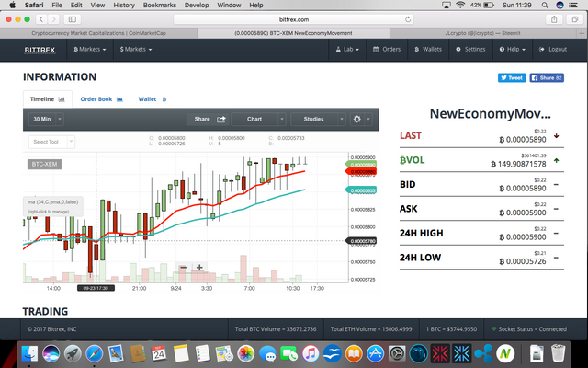Screen dimensions: 588x368
Task: Click the chart settings gear icon
Action: click(x=357, y=119)
